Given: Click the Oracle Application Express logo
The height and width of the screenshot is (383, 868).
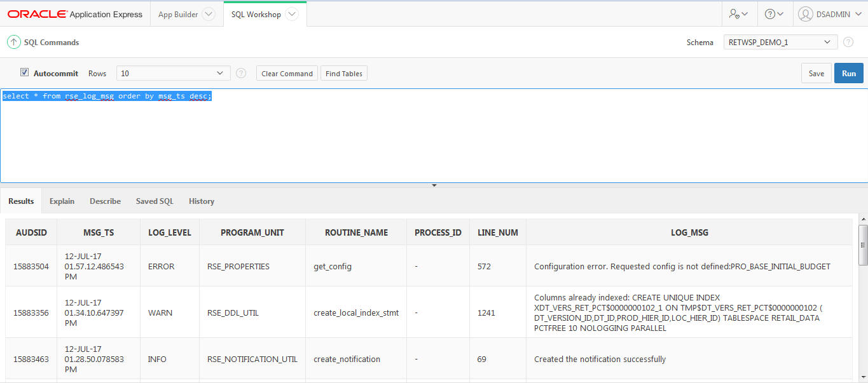Looking at the screenshot, I should [x=75, y=14].
